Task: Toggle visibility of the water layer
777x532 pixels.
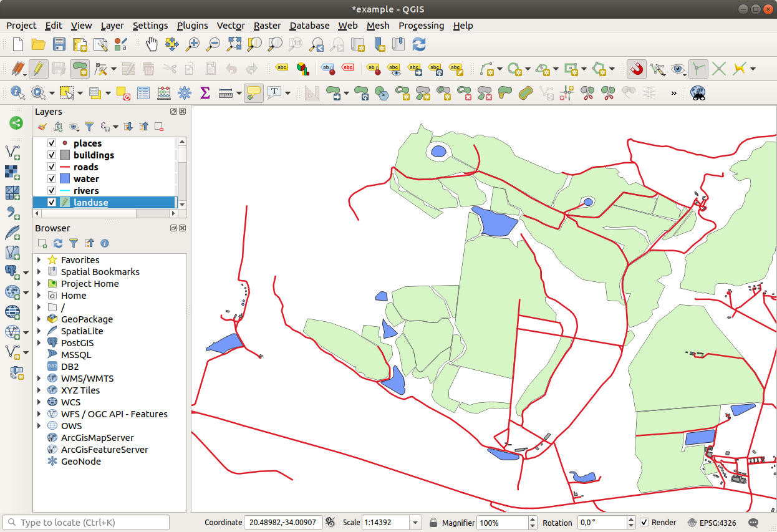Action: pyautogui.click(x=52, y=179)
